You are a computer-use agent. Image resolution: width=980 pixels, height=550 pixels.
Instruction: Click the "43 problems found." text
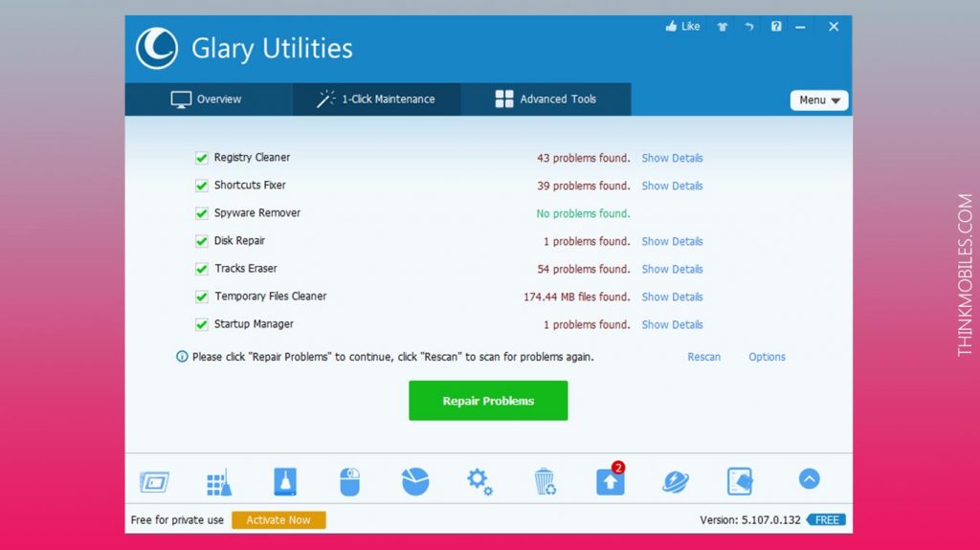[583, 158]
